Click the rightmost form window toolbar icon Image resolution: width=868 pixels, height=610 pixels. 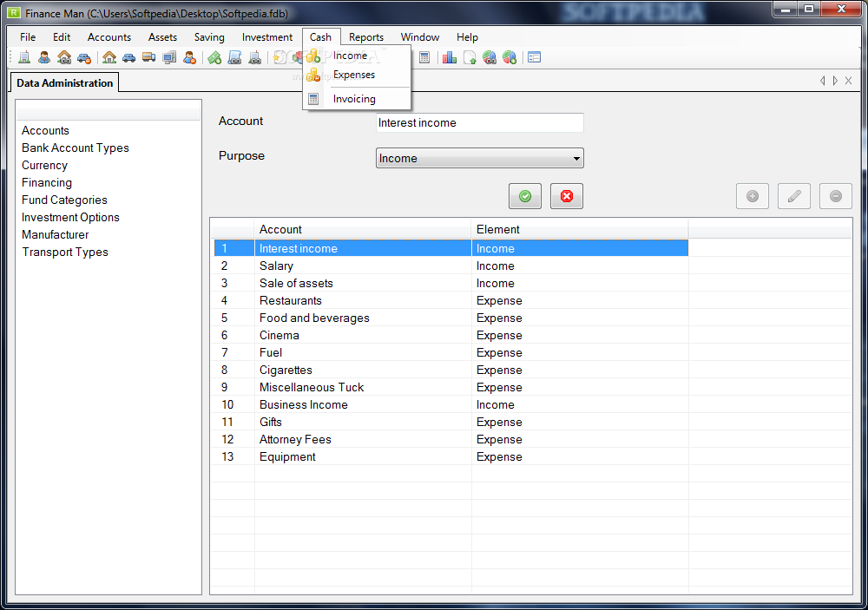[x=534, y=57]
